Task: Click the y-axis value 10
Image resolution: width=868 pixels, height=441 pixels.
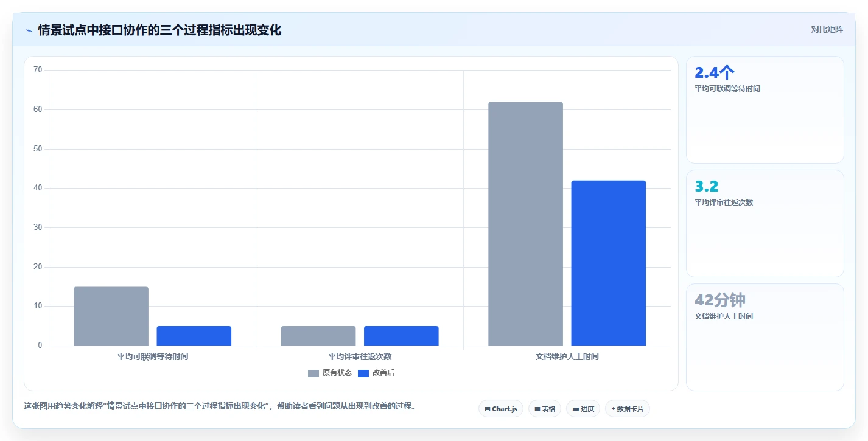Action: [x=38, y=306]
